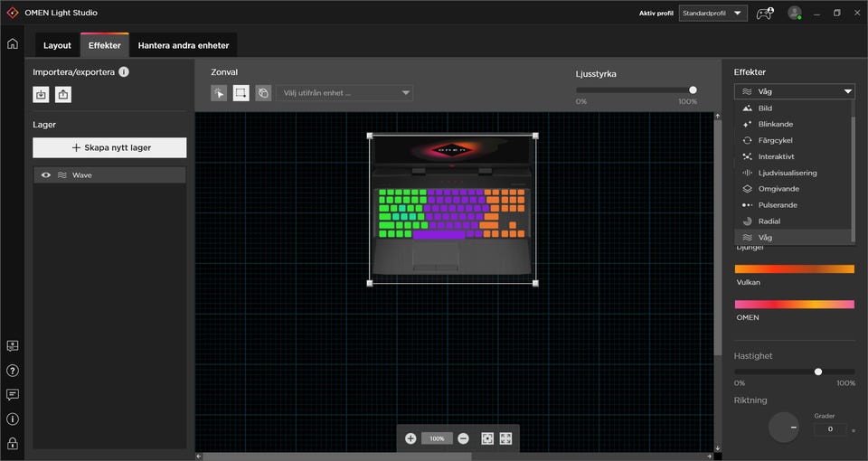Hide the Wave layer with eye icon
Viewport: 868px width, 461px height.
[46, 174]
